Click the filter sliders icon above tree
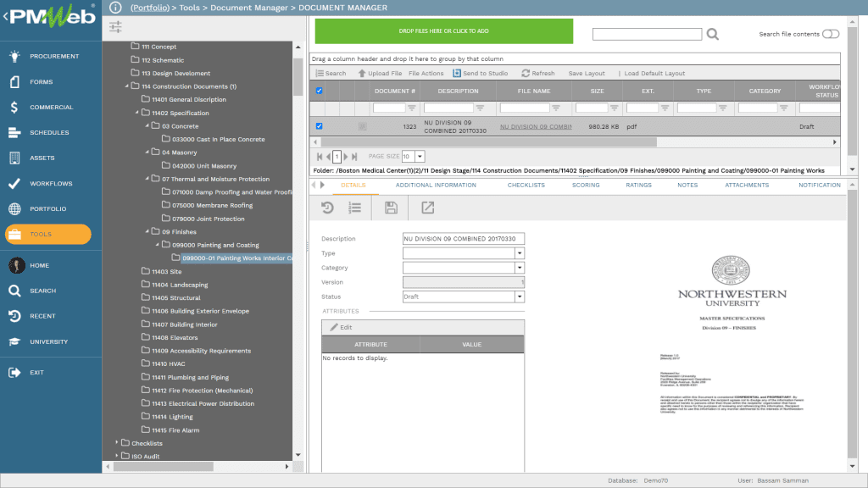This screenshot has height=488, width=868. point(115,26)
